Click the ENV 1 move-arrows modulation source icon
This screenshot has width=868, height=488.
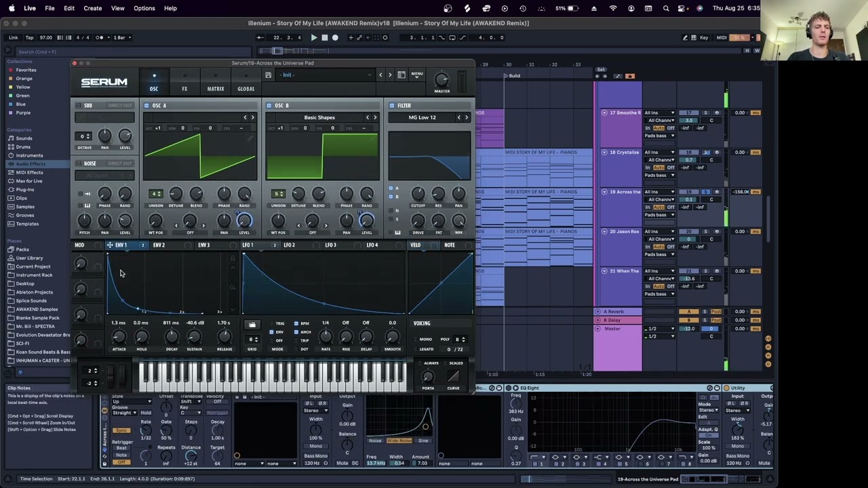click(x=110, y=245)
